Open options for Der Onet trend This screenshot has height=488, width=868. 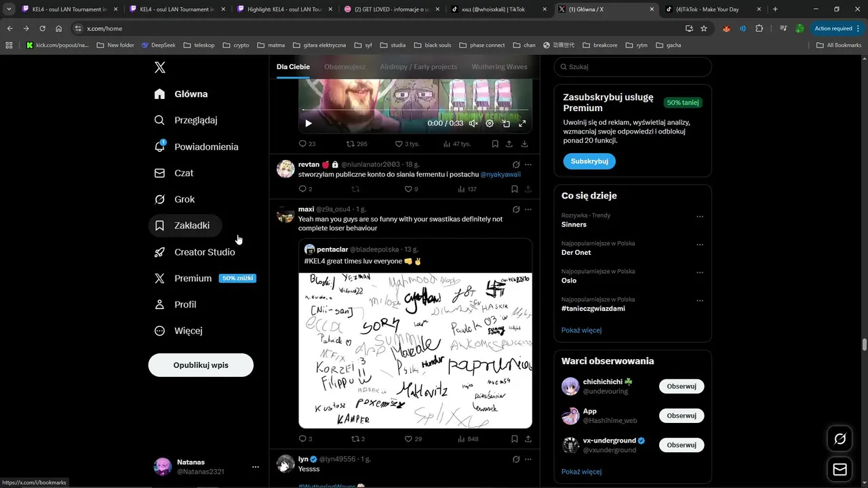coord(700,245)
